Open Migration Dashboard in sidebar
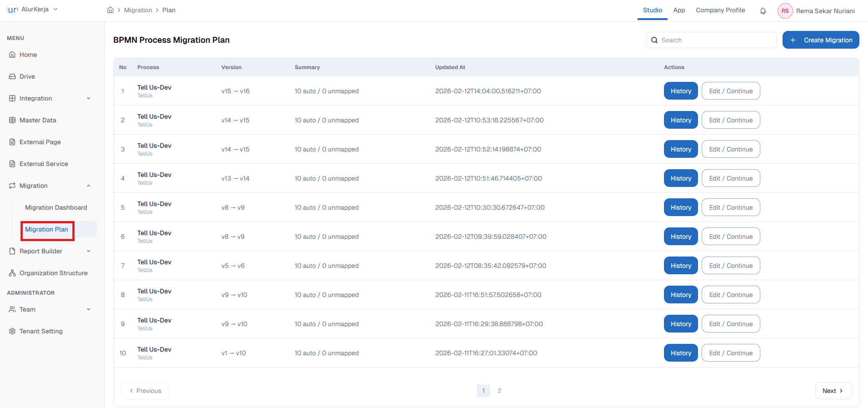Screen dimensions: 868x408 56,207
